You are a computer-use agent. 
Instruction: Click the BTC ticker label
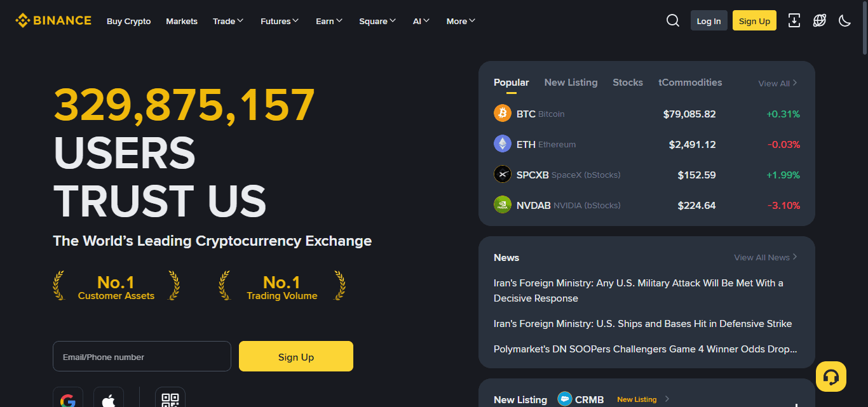(526, 114)
